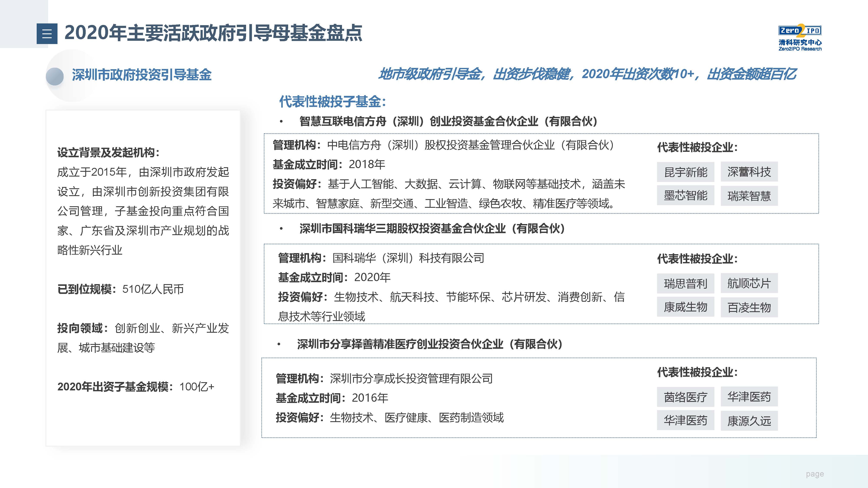
Task: Click the 代表性被投子基金 section heading
Action: [x=332, y=101]
